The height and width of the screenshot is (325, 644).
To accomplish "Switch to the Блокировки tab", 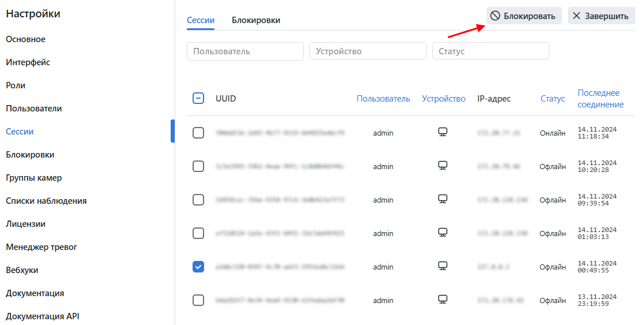I will tap(256, 20).
